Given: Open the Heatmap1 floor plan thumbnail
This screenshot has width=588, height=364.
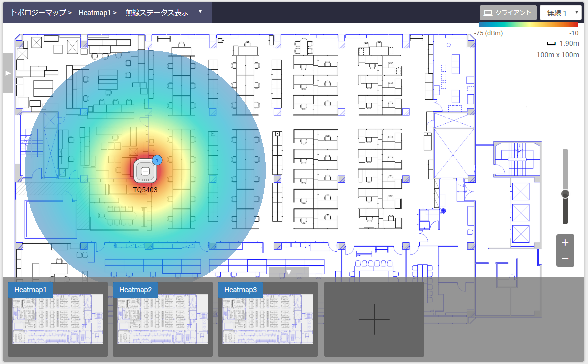Looking at the screenshot, I should pos(58,320).
